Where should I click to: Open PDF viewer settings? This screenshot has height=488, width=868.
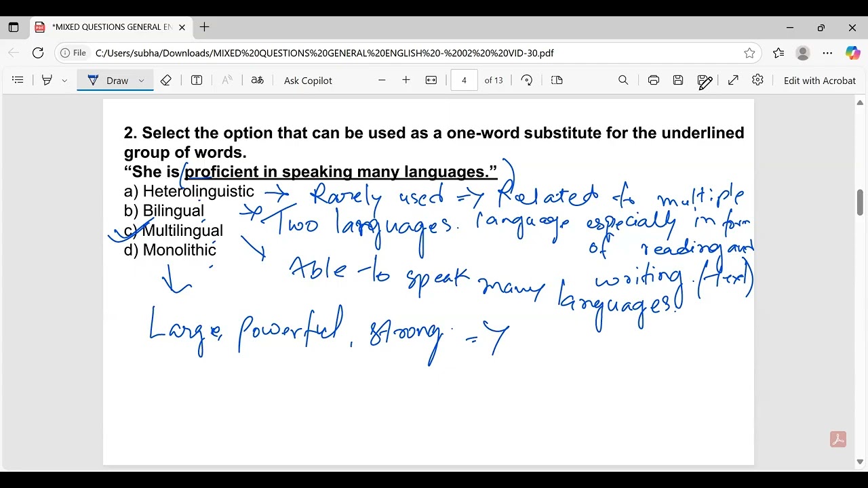coord(758,80)
